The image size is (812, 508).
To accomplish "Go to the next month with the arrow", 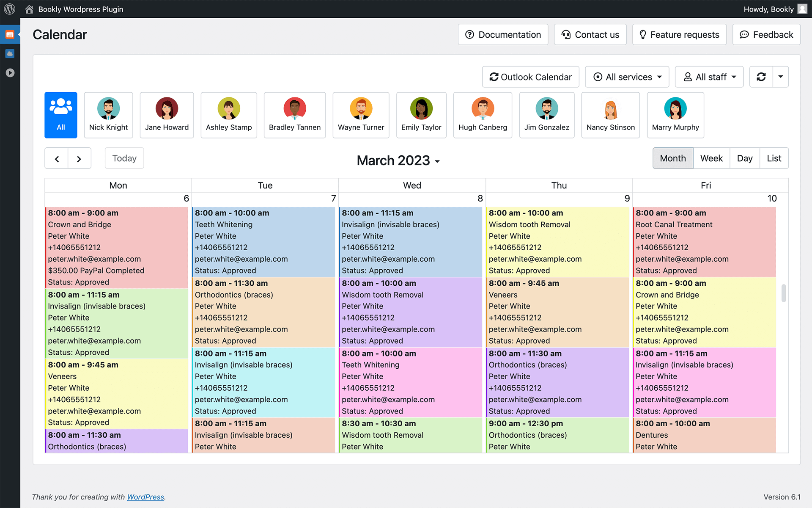I will click(80, 158).
